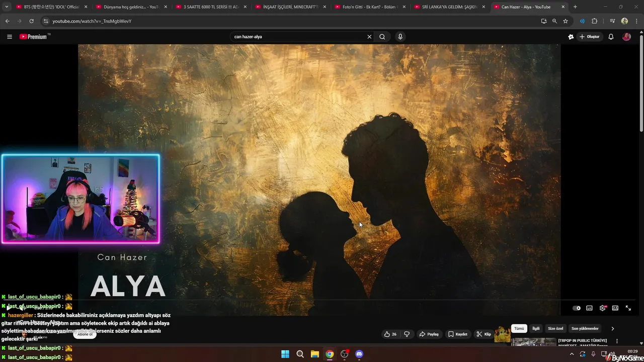Bookmark this page with the star

[x=566, y=21]
